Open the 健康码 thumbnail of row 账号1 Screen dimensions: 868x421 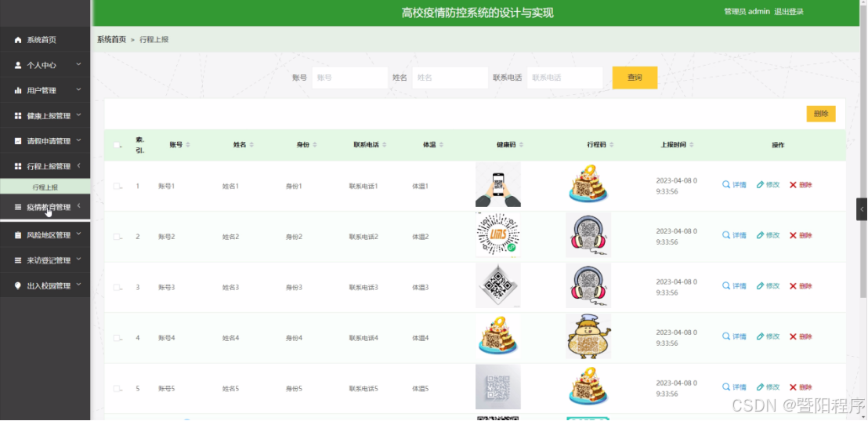497,184
